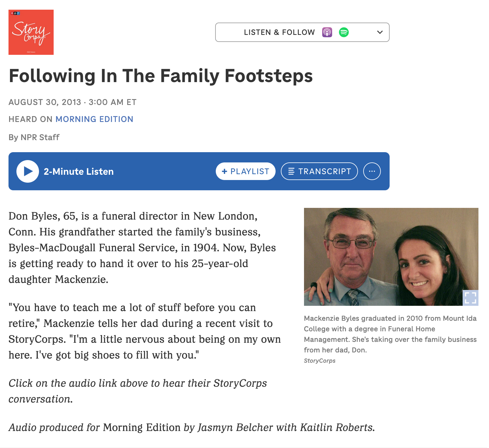Open the Transcript button

(x=319, y=171)
